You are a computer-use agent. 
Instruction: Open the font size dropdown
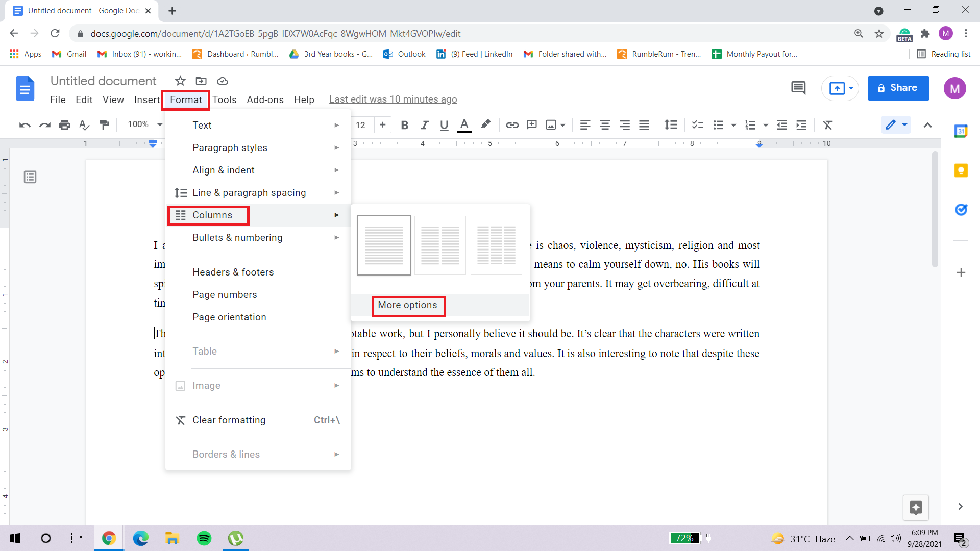(x=361, y=125)
